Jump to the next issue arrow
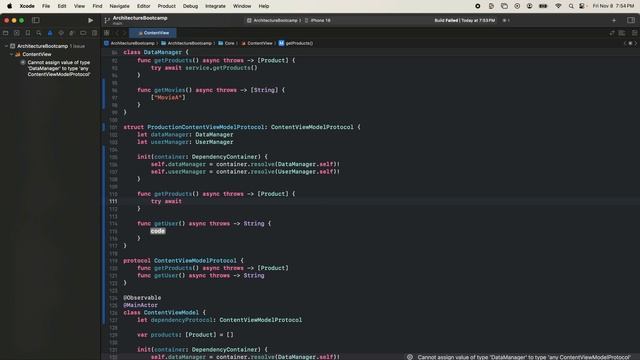640x360 pixels. (x=636, y=43)
